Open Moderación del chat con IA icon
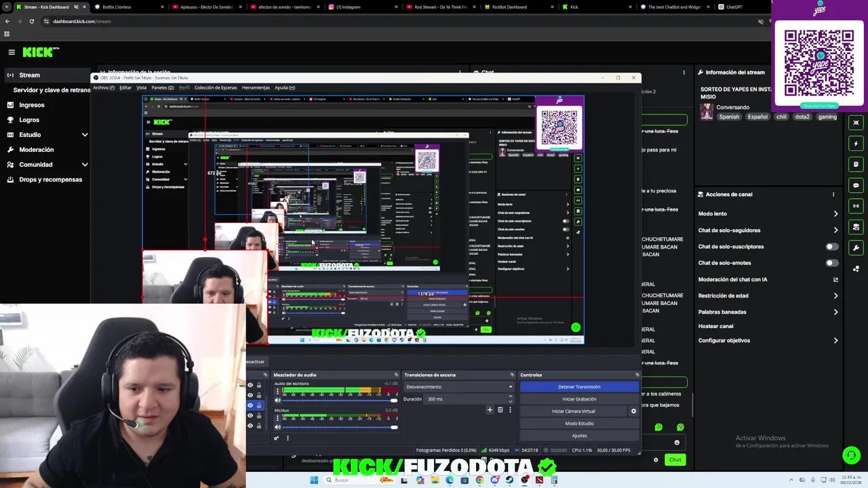Screen dimensions: 868x488 coord(835,279)
